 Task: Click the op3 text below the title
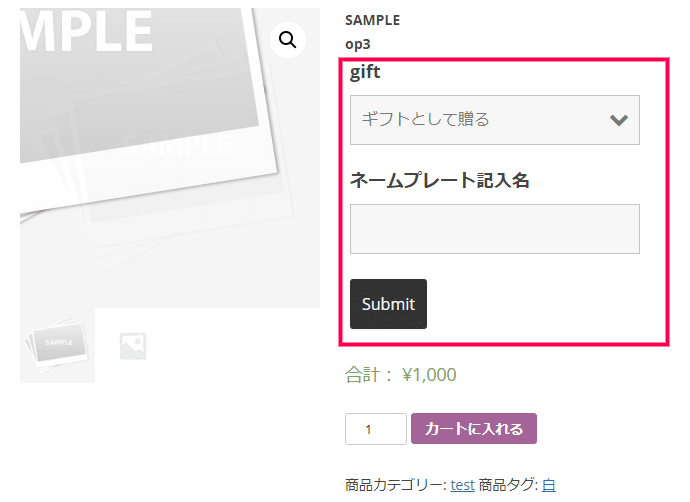(x=358, y=44)
